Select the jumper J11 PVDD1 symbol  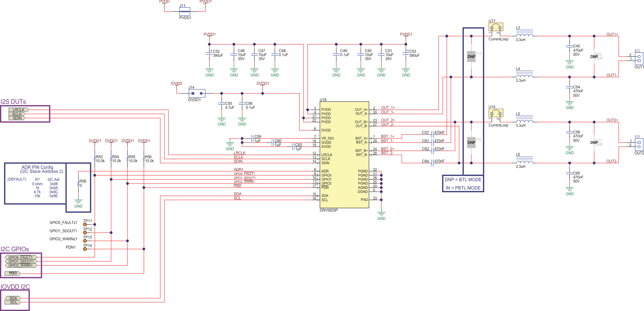point(184,11)
